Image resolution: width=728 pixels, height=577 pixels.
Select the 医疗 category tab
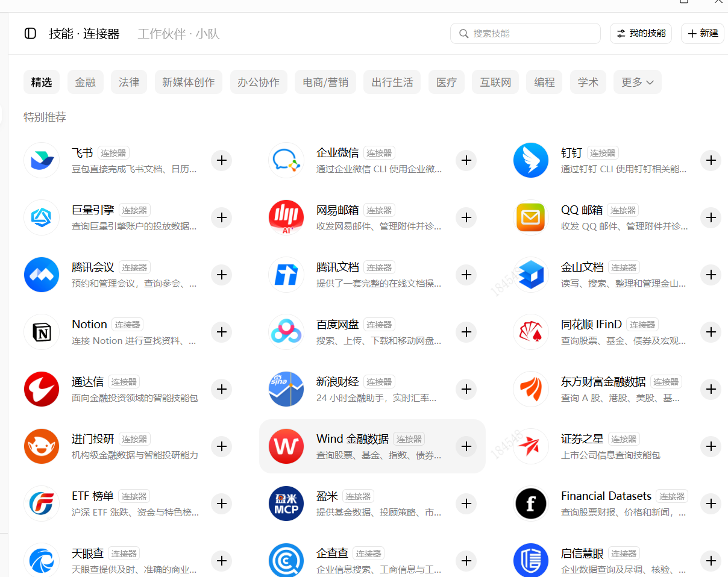tap(447, 82)
